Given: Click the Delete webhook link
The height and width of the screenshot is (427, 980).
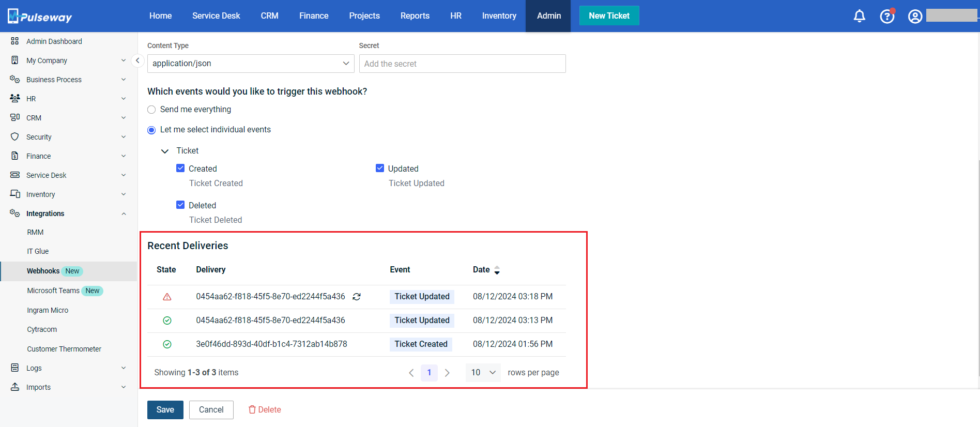Looking at the screenshot, I should (x=265, y=409).
